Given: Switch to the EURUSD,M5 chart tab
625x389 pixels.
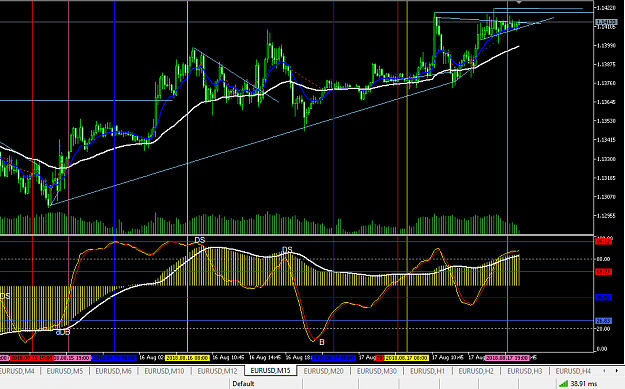Looking at the screenshot, I should [x=65, y=371].
